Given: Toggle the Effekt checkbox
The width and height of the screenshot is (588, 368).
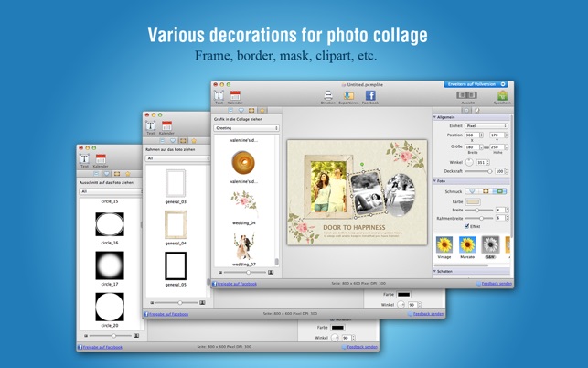Looking at the screenshot, I should [467, 226].
